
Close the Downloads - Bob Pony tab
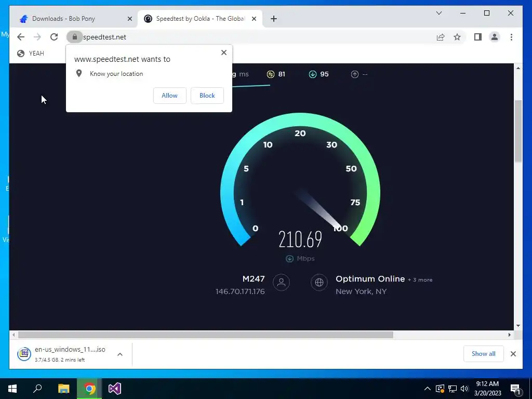point(129,19)
